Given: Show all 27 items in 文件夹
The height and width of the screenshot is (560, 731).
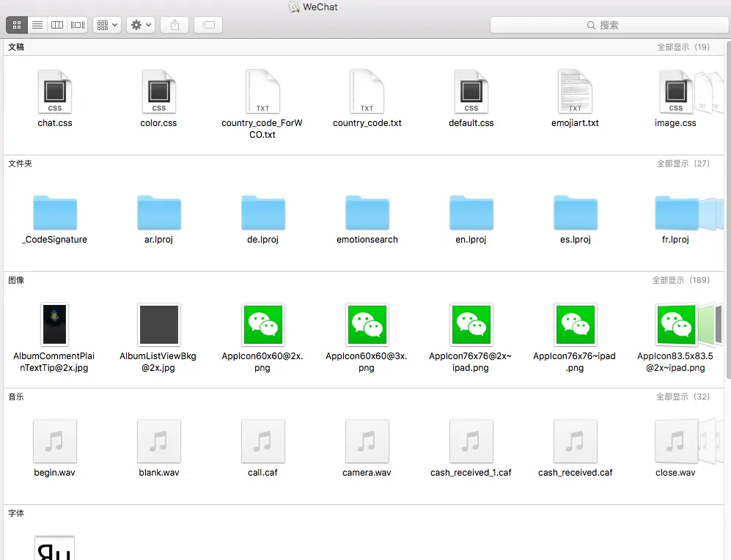Looking at the screenshot, I should pos(683,163).
